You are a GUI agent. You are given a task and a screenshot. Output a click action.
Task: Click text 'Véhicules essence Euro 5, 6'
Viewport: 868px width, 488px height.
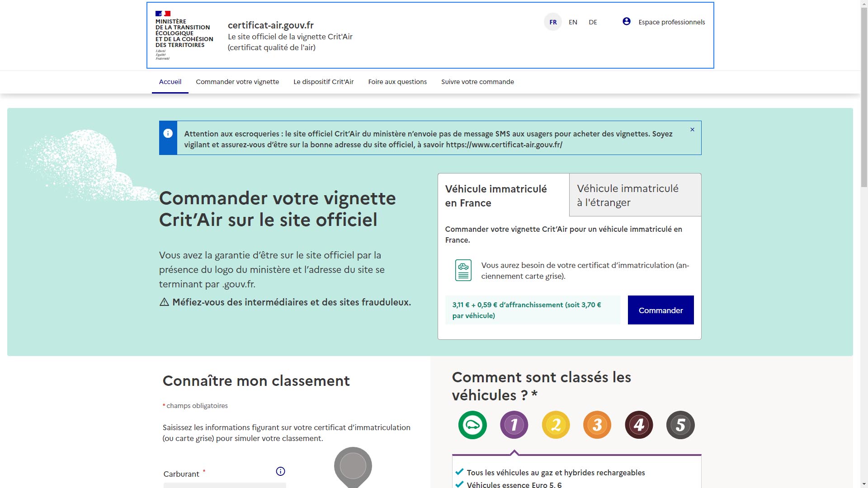(x=514, y=485)
